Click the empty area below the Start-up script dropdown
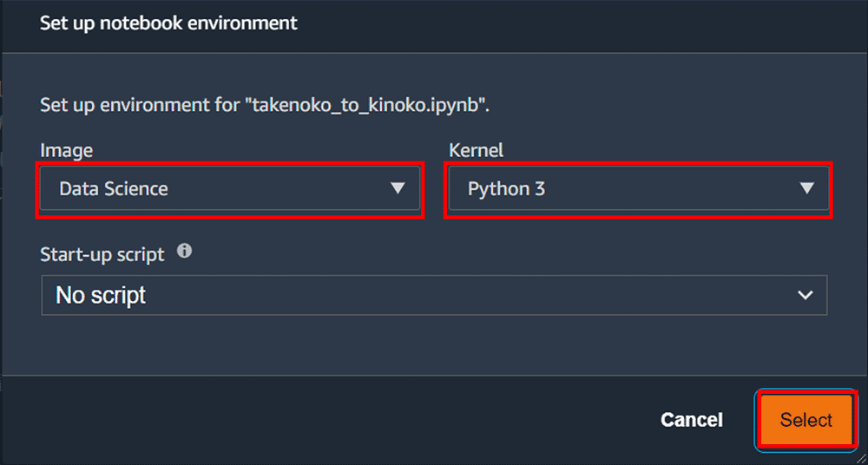868x465 pixels. point(434,344)
